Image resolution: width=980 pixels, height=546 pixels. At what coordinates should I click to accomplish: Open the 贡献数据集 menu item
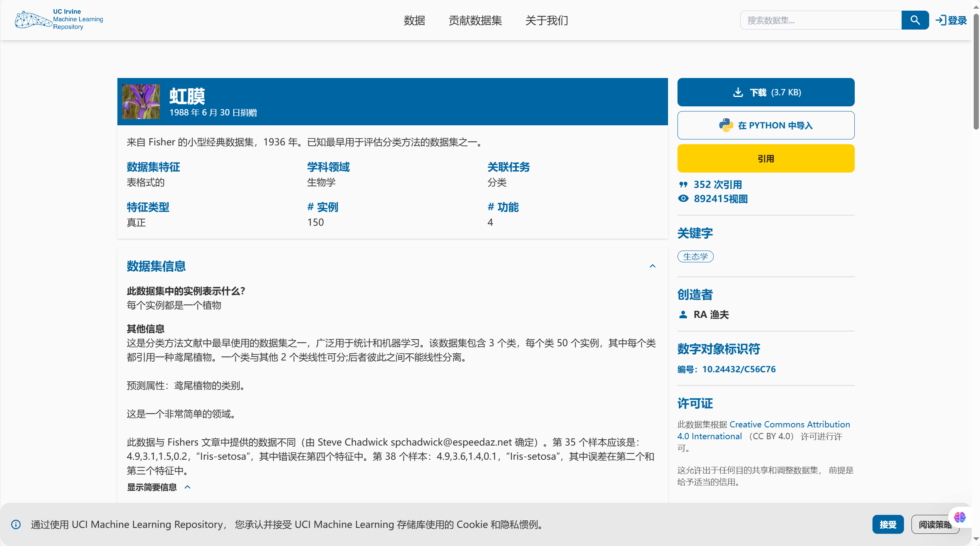475,20
